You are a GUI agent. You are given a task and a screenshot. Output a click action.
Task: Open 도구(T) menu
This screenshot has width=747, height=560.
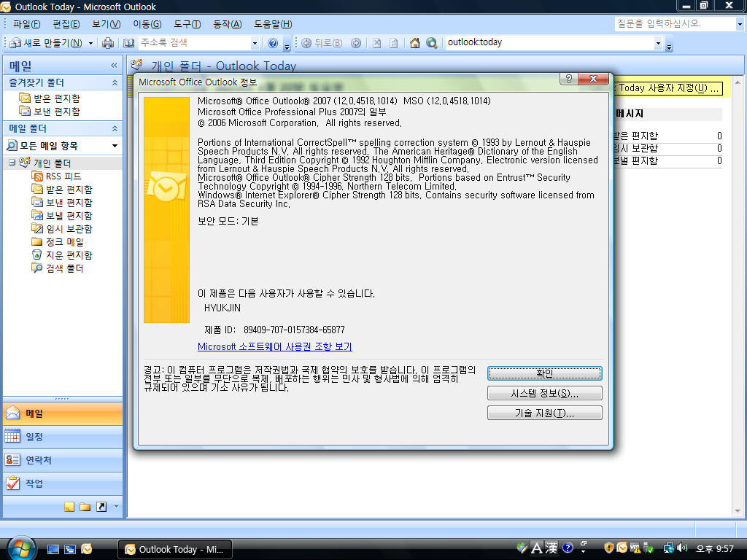[187, 24]
